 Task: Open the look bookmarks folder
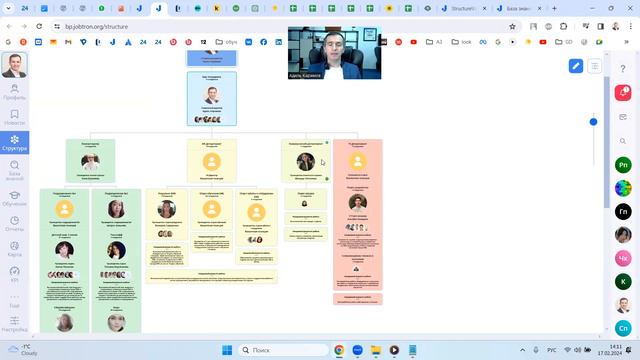[462, 42]
